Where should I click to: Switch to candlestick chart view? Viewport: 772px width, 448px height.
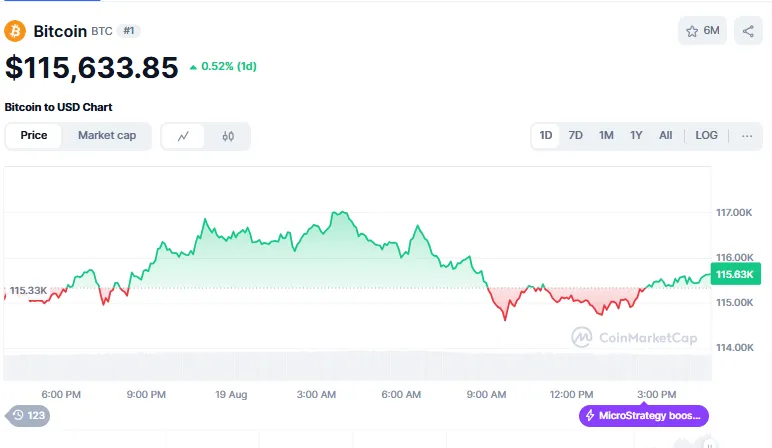pyautogui.click(x=228, y=136)
